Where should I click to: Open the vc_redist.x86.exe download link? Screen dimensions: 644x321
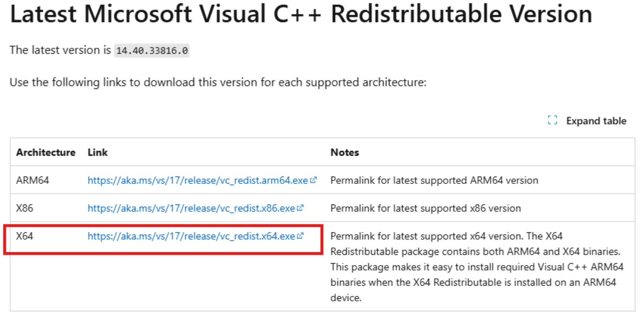(x=191, y=208)
